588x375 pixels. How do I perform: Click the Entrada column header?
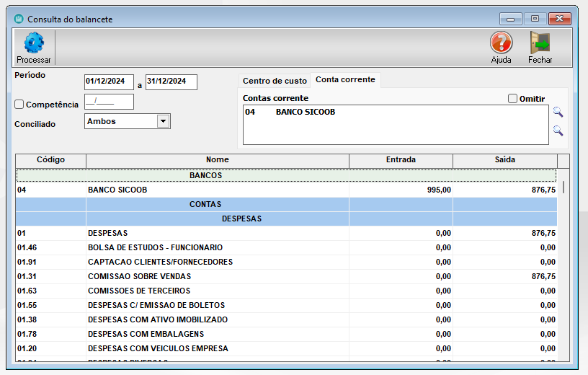click(401, 160)
